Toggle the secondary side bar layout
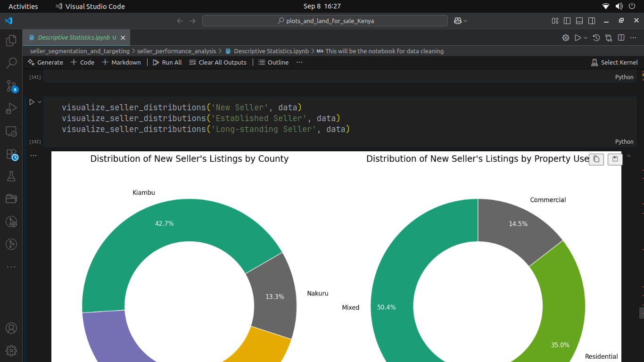 pyautogui.click(x=592, y=21)
